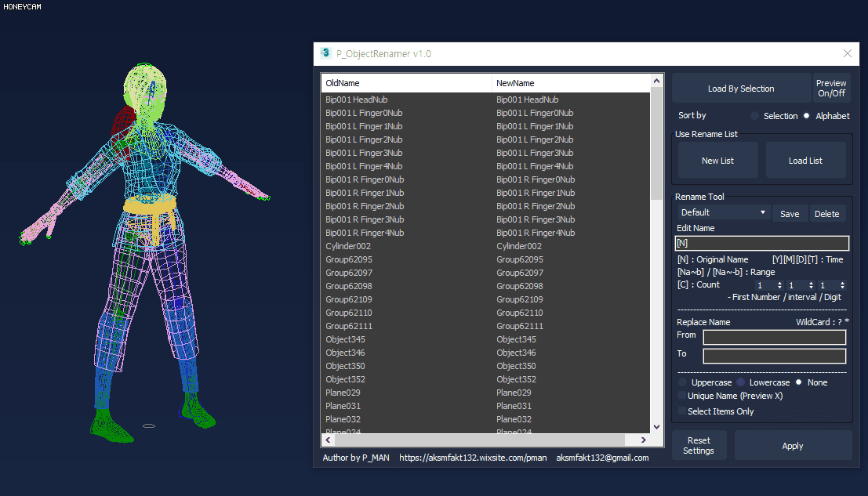Select the Alphabet sort radio button
Screen dimensions: 868x496
(x=807, y=115)
